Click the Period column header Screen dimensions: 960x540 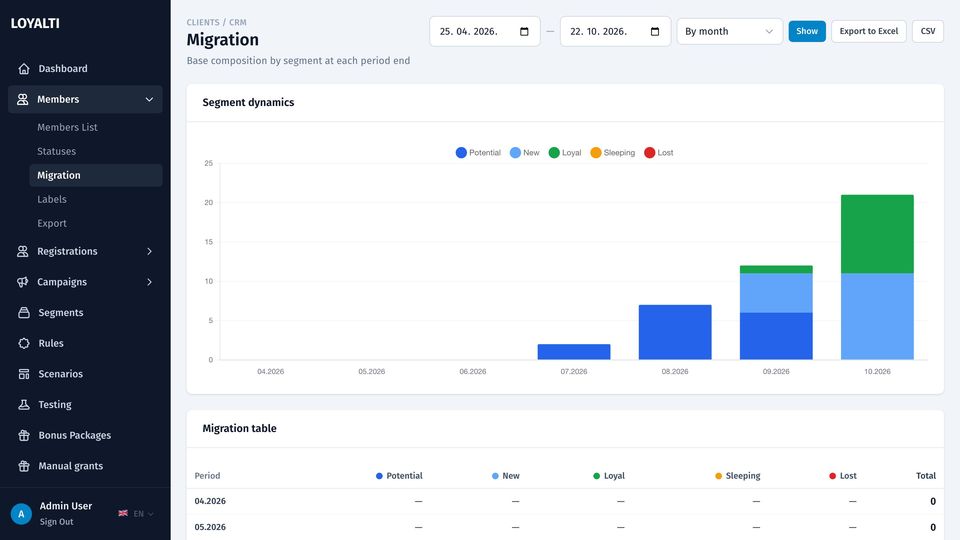point(208,476)
